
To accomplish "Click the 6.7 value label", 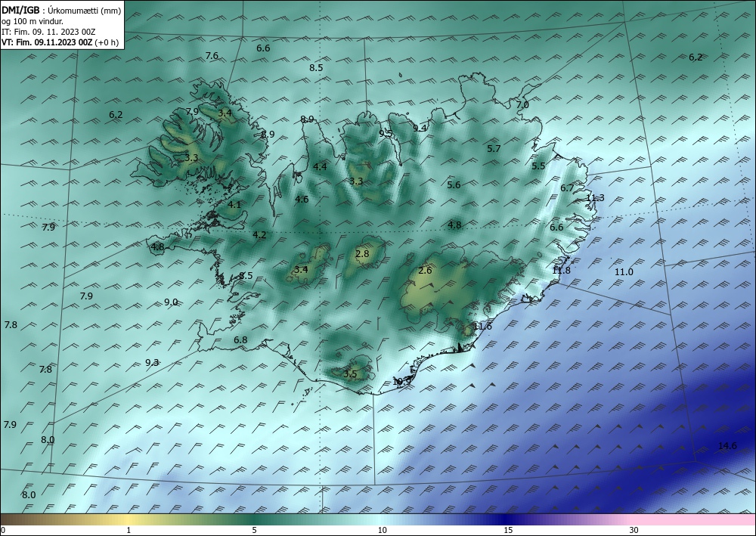I will [567, 188].
